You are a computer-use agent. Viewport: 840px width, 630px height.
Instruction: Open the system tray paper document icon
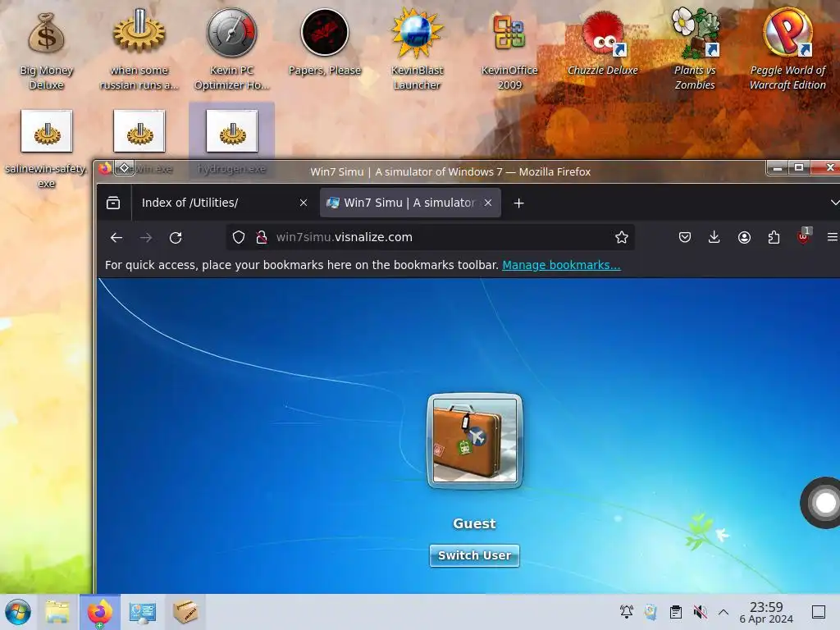651,611
